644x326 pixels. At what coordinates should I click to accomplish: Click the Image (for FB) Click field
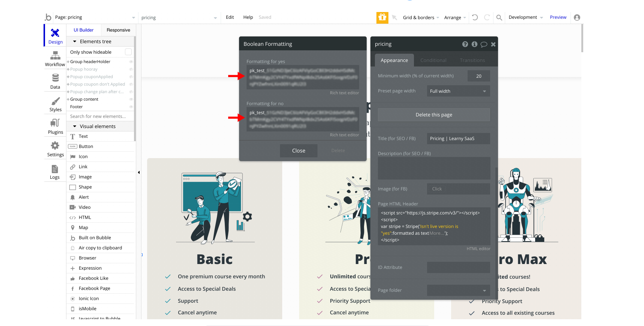[458, 189]
